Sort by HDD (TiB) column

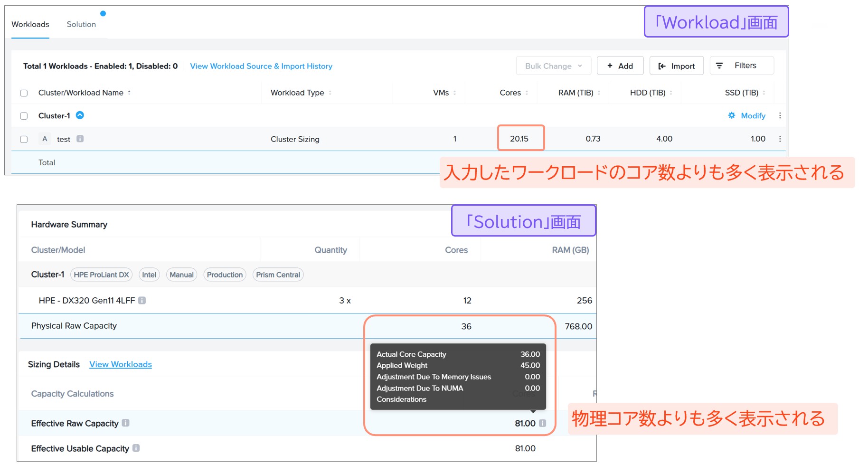(x=671, y=93)
